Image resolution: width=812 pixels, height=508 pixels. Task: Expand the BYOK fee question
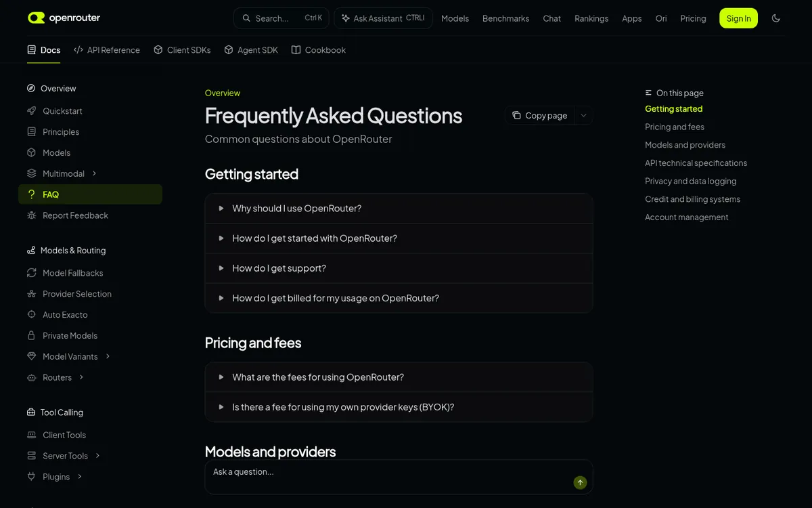click(x=399, y=407)
